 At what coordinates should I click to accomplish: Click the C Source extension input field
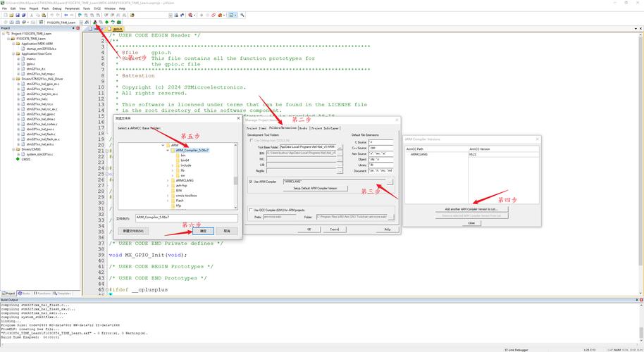[x=380, y=142]
